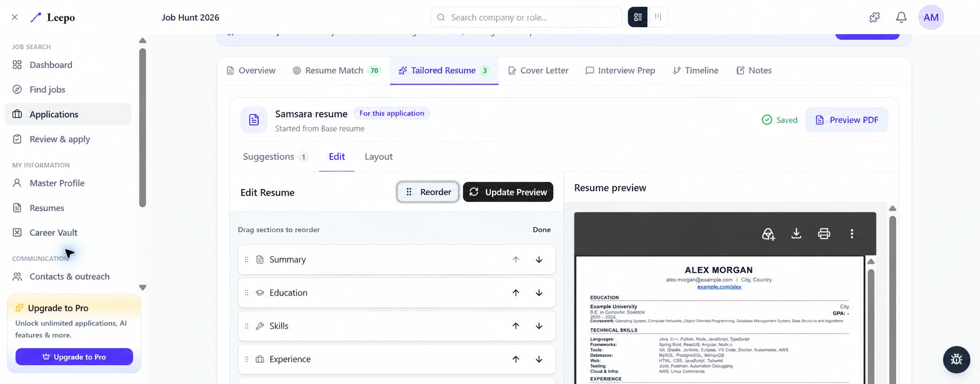Viewport: 980px width, 384px height.
Task: Open the Layout sub-tab
Action: (x=379, y=157)
